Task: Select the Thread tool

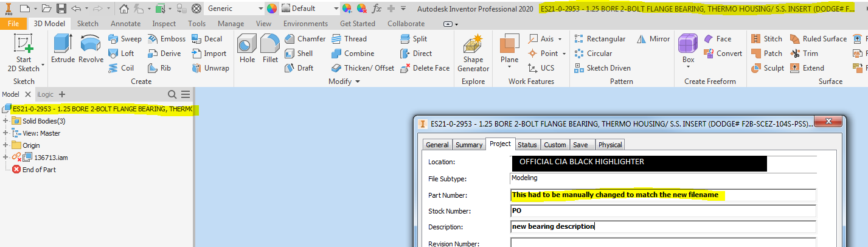Action: pos(349,38)
